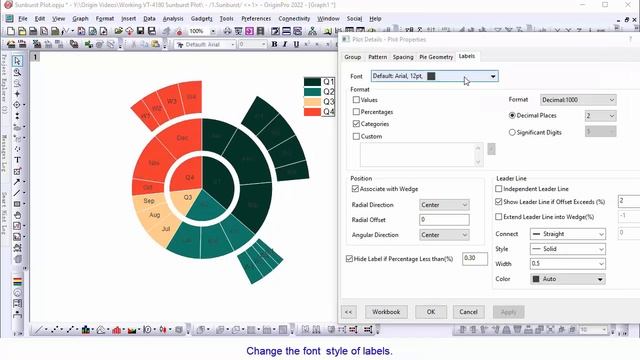640x360 pixels.
Task: Enable the Values checkbox
Action: pyautogui.click(x=356, y=100)
